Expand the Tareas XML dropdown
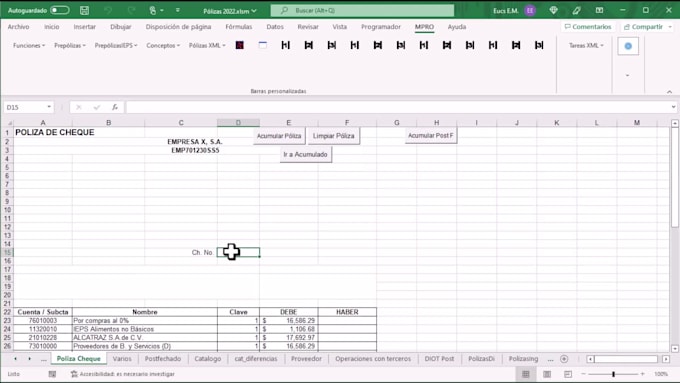This screenshot has width=680, height=383. coord(586,46)
